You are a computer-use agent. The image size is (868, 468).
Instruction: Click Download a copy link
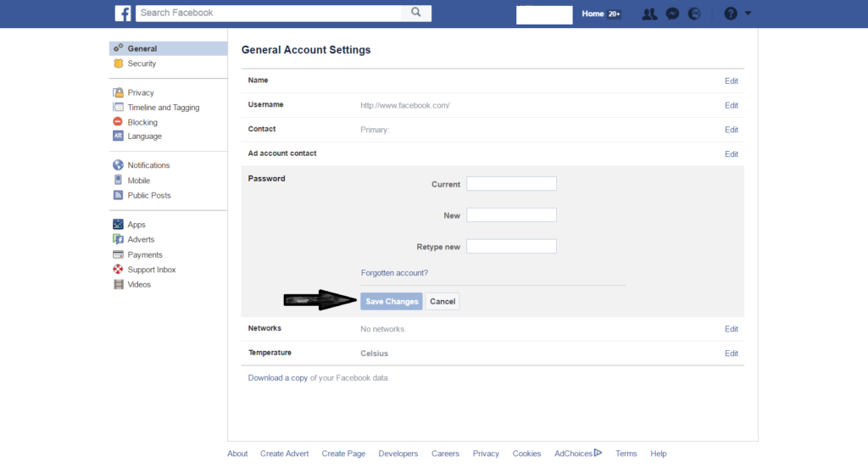277,378
